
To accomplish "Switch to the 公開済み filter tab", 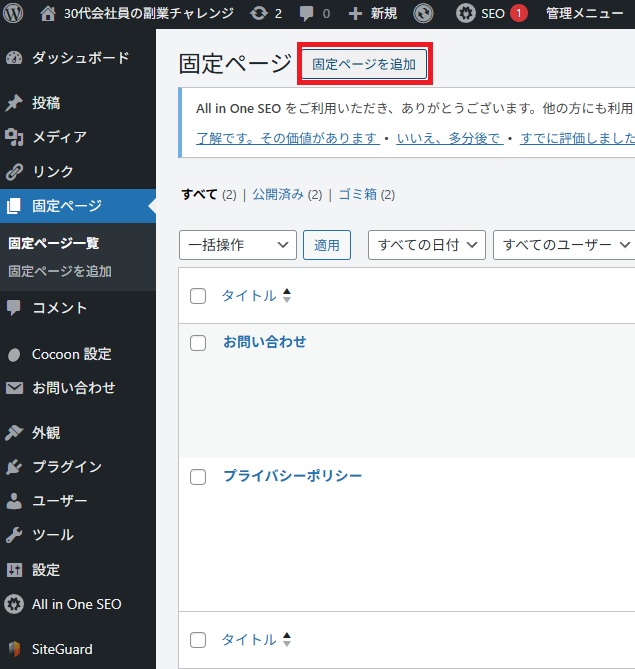I will click(x=278, y=195).
